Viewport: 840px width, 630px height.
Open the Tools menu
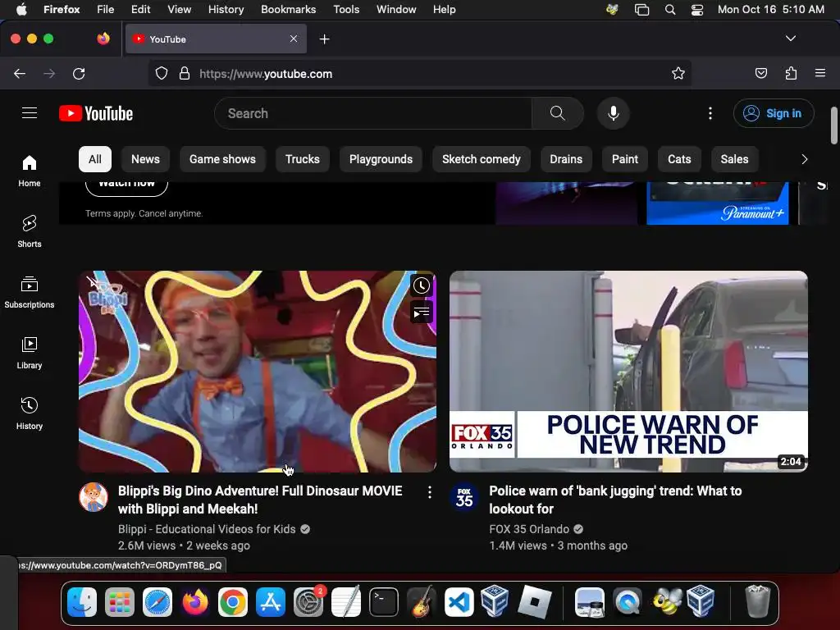346,9
